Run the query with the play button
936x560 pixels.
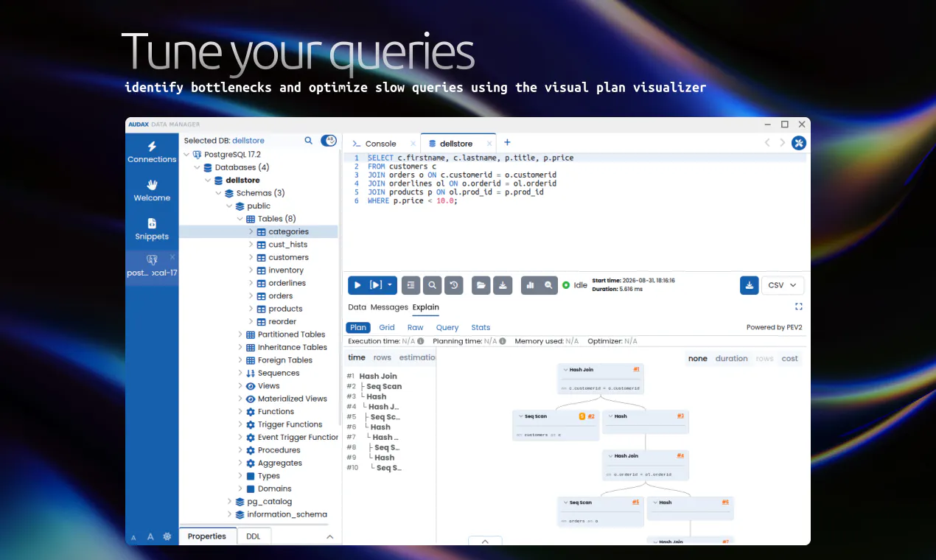click(357, 285)
